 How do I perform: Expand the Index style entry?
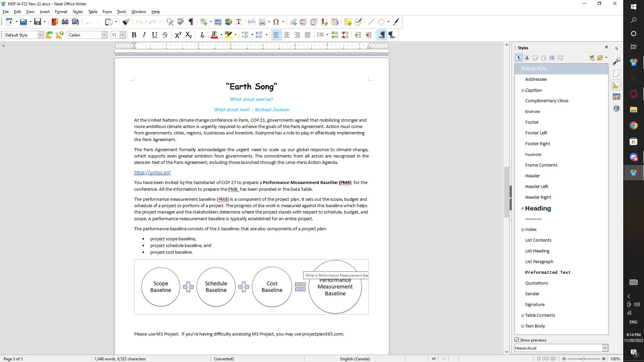click(x=523, y=229)
